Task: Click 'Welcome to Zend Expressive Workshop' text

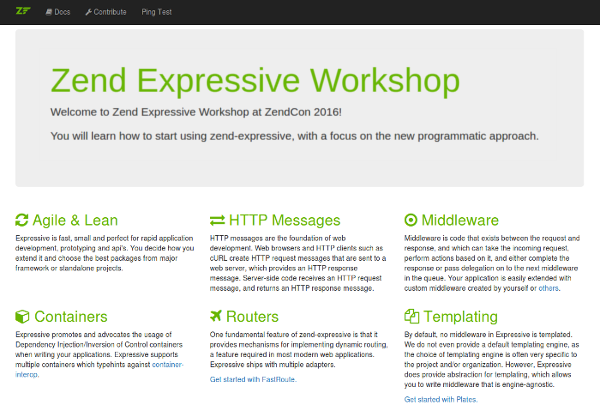Action: (196, 112)
